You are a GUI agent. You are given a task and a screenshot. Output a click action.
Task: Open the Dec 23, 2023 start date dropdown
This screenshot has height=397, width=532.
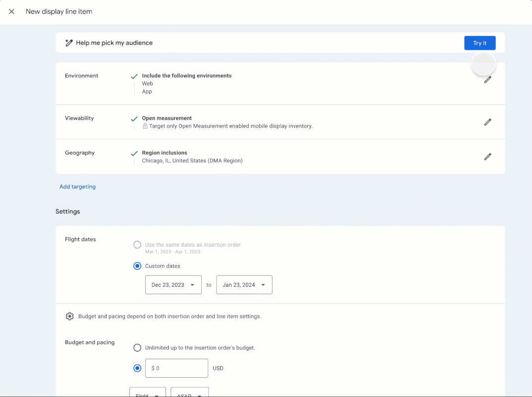[x=174, y=285]
